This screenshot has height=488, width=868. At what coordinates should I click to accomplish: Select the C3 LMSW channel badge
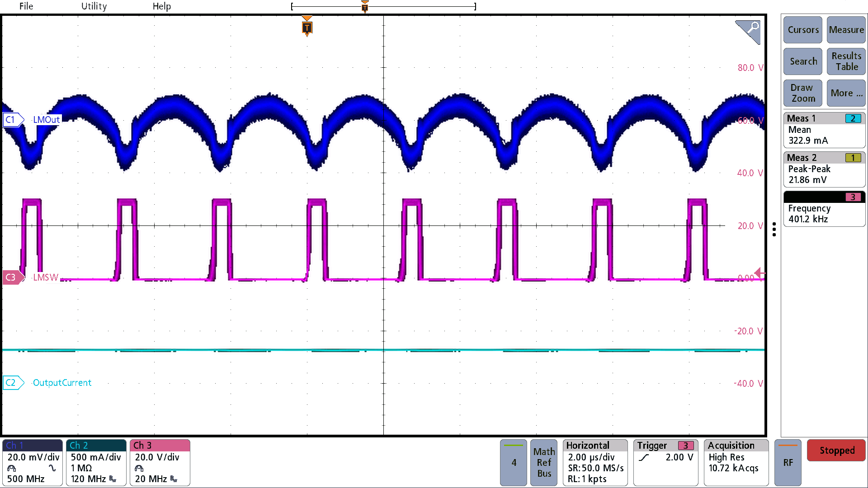(x=12, y=277)
